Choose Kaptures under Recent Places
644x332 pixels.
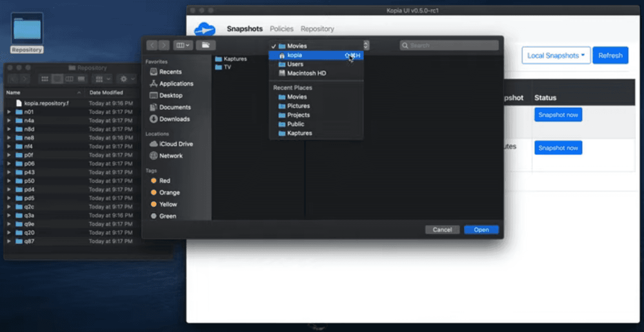(316, 133)
